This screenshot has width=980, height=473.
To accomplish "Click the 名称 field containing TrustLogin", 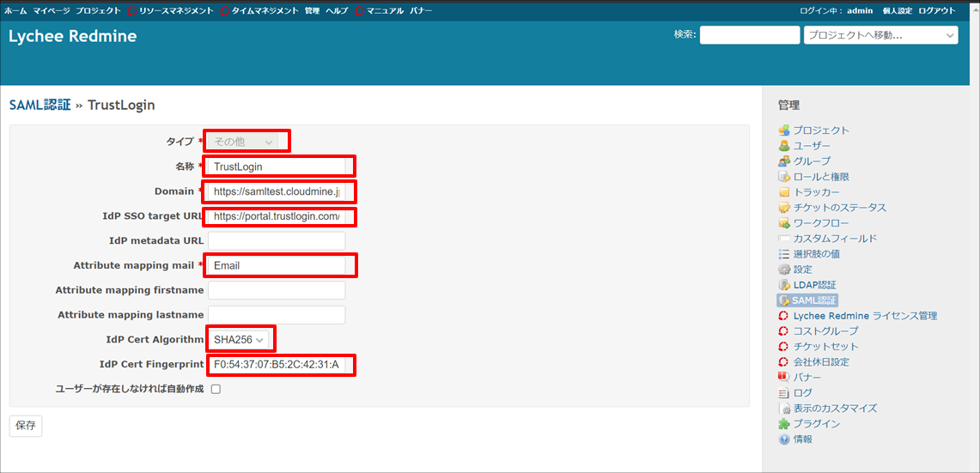I will (x=277, y=167).
